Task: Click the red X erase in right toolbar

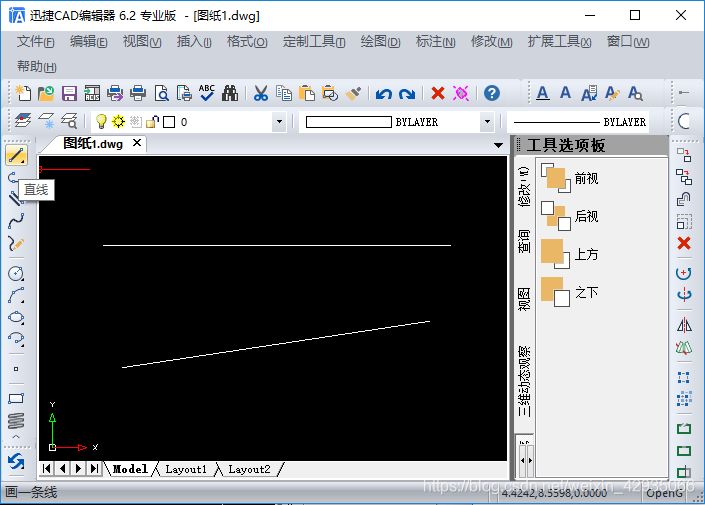Action: (x=684, y=243)
